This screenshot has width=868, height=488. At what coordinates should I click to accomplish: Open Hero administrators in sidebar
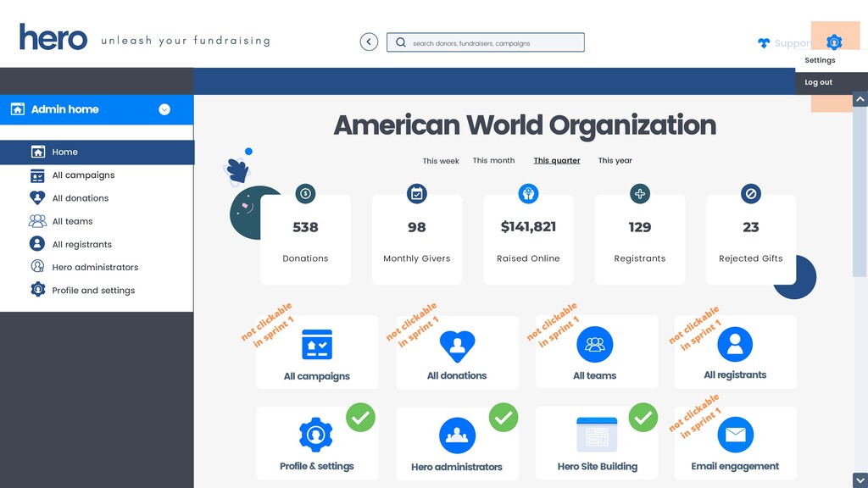click(x=97, y=267)
